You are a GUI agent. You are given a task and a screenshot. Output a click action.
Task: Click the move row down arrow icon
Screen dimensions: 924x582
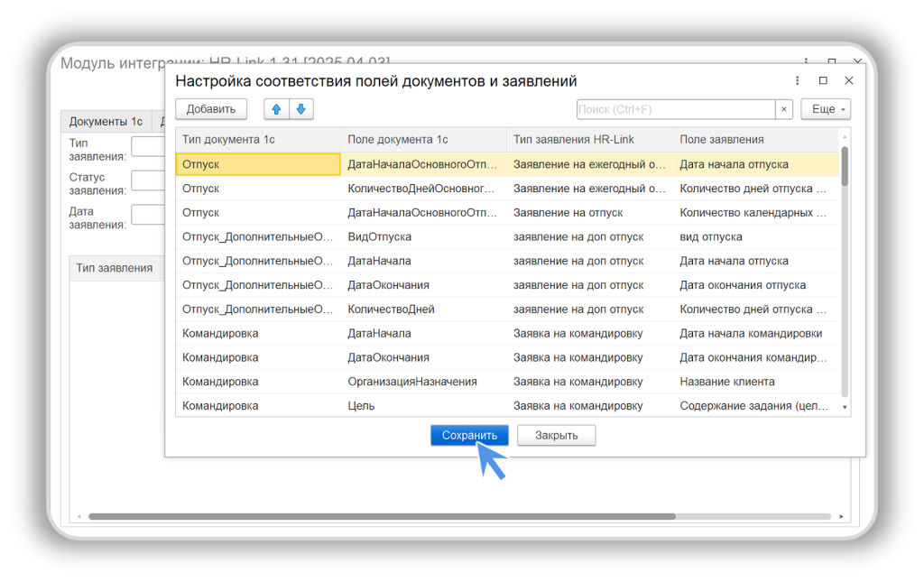[x=301, y=109]
